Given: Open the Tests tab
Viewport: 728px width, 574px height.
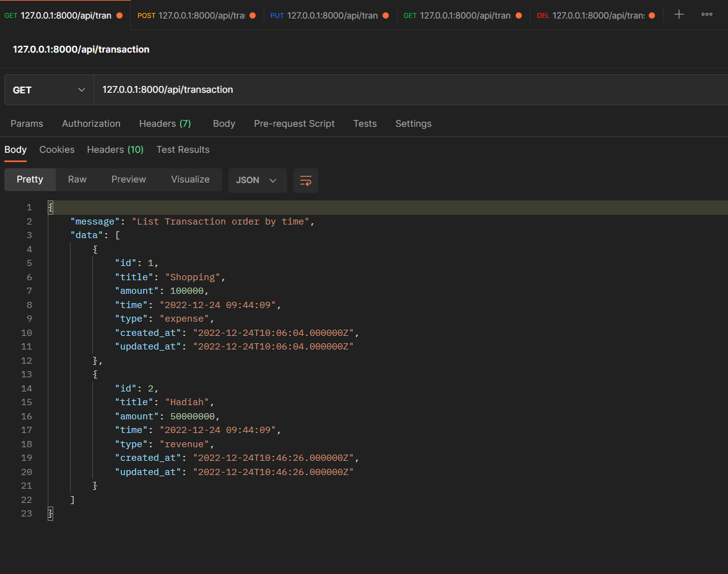Looking at the screenshot, I should click(x=365, y=124).
